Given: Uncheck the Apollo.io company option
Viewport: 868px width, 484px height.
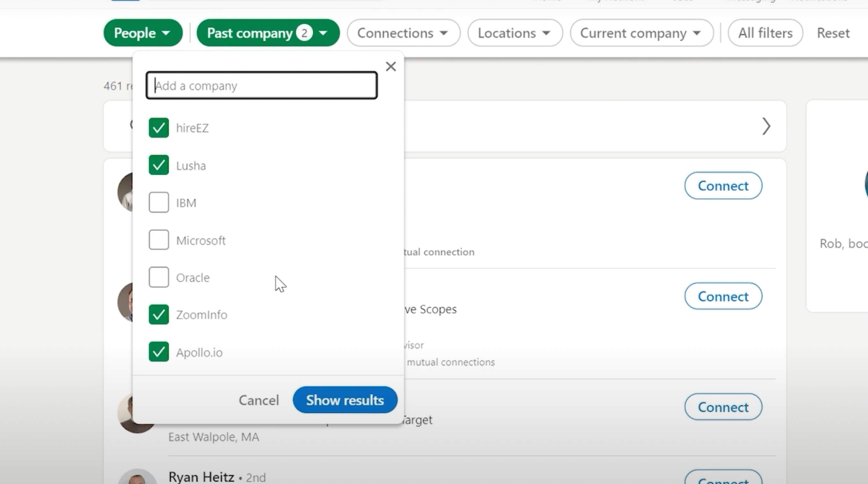Looking at the screenshot, I should [159, 352].
